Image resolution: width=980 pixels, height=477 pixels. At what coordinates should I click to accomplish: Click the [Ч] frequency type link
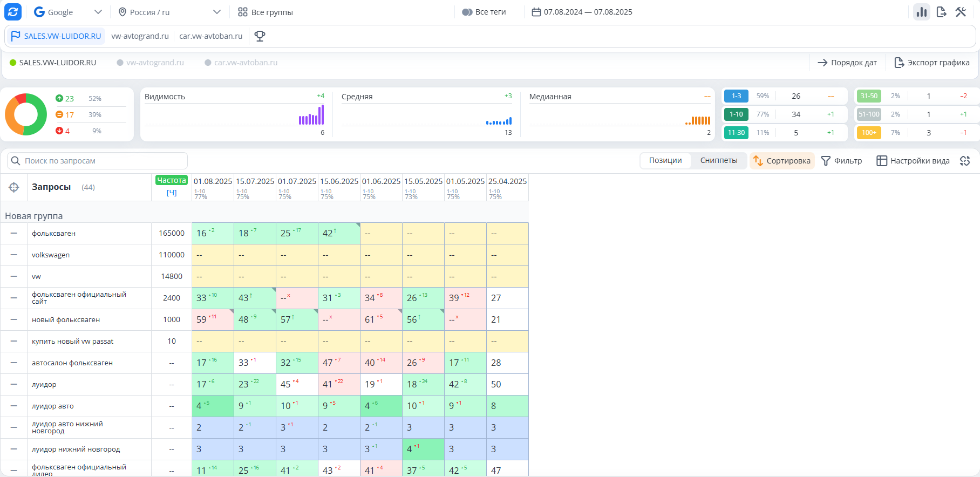point(172,193)
